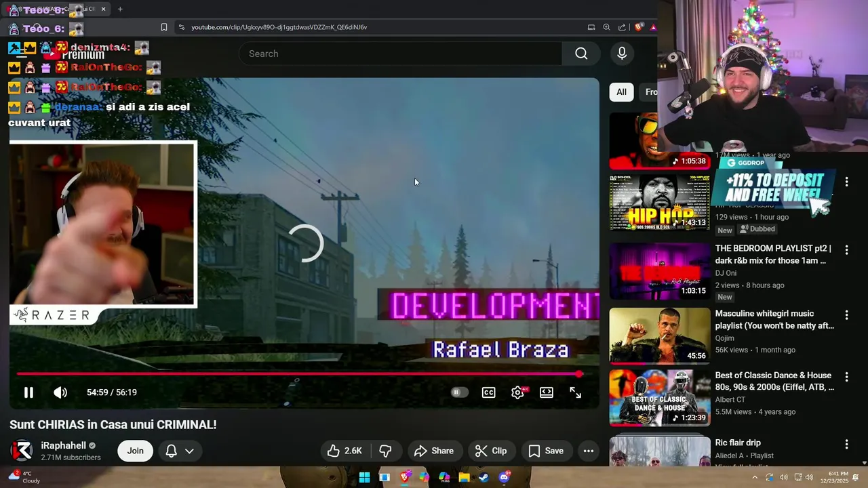Open Microsoft 365 app on taskbar
The width and height of the screenshot is (868, 488).
[x=444, y=477]
